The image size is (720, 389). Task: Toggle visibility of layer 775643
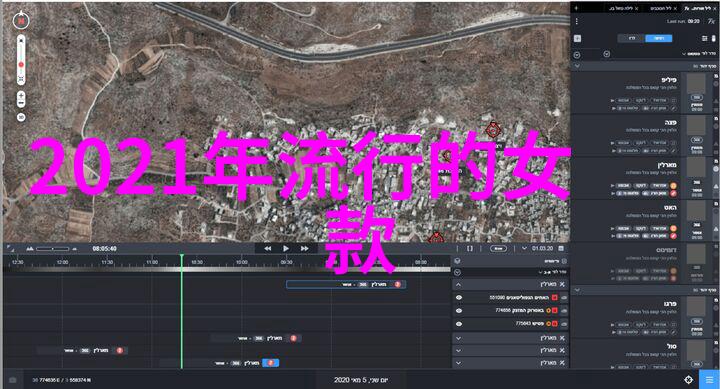tap(459, 324)
